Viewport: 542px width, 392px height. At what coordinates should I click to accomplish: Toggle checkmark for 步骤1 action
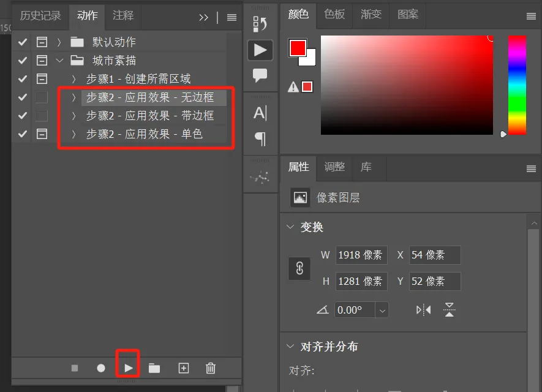(23, 79)
